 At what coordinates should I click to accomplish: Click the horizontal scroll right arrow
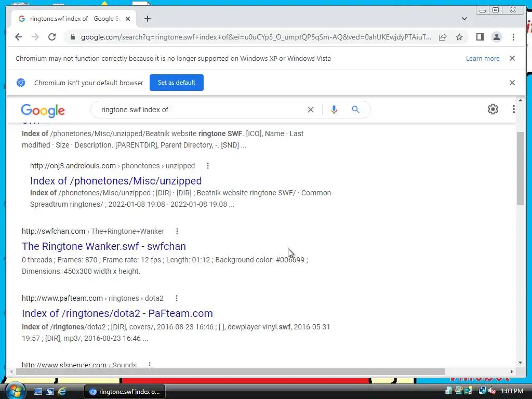512,372
